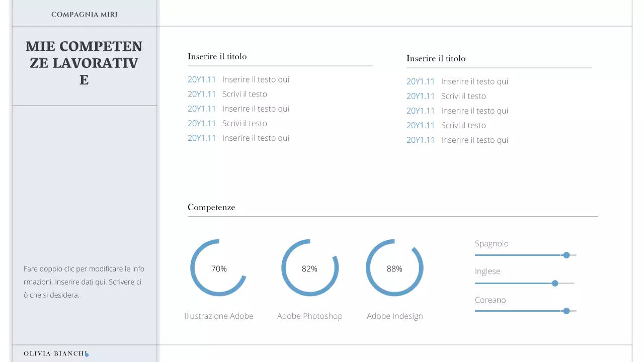Select the Illustrazione Adobe caption

point(219,316)
